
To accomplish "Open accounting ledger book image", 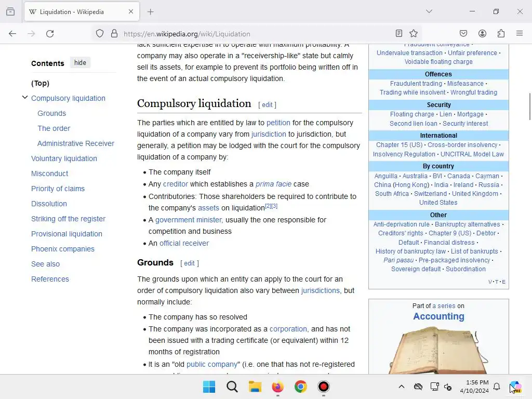I will pyautogui.click(x=438, y=350).
